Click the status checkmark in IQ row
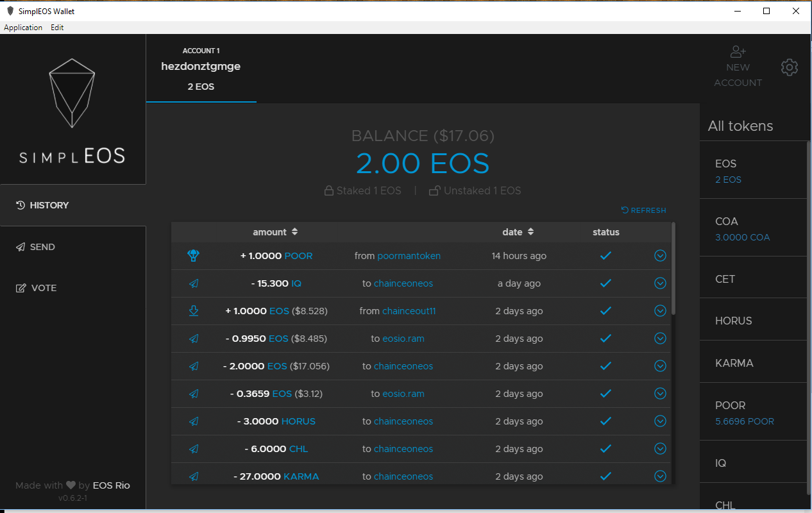812x513 pixels. 605,283
